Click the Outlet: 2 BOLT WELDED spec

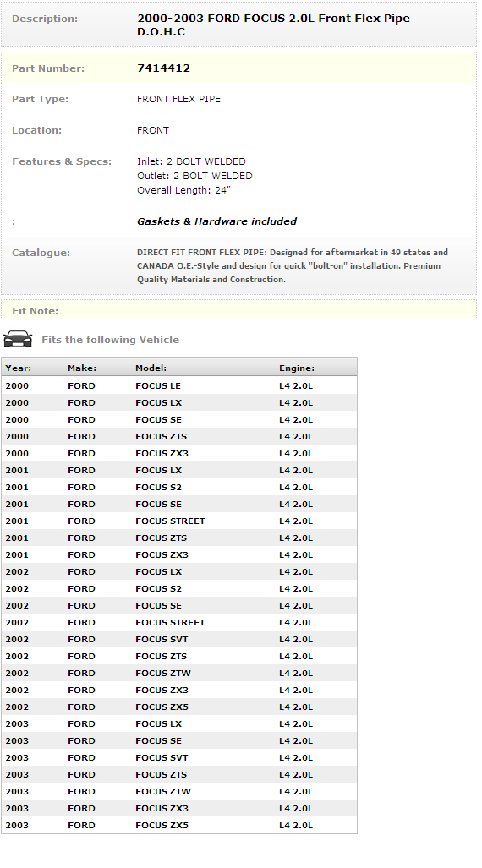pyautogui.click(x=194, y=176)
